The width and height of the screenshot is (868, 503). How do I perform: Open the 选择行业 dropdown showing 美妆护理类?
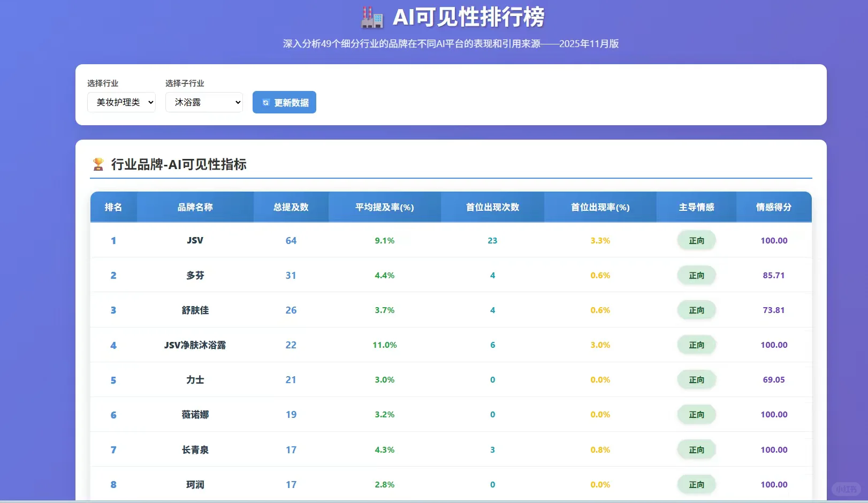121,102
